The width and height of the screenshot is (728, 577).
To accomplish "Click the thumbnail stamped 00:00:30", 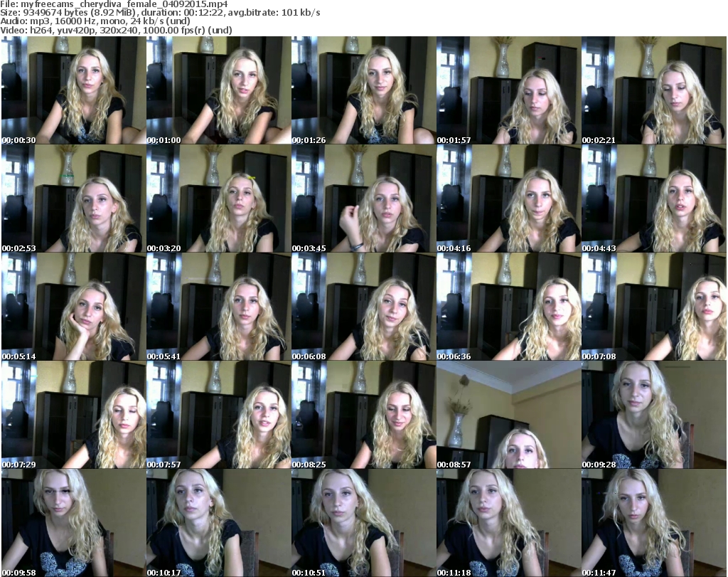I will 73,90.
